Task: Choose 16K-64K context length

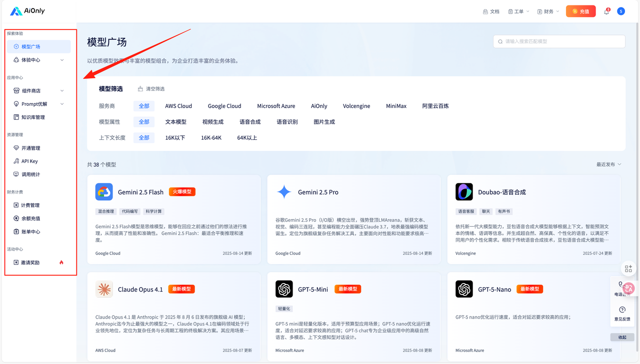Action: point(211,138)
